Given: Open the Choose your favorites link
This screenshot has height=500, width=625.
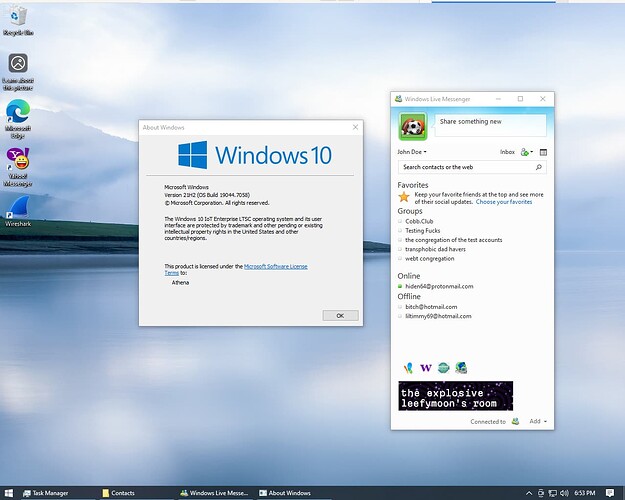Looking at the screenshot, I should 504,202.
